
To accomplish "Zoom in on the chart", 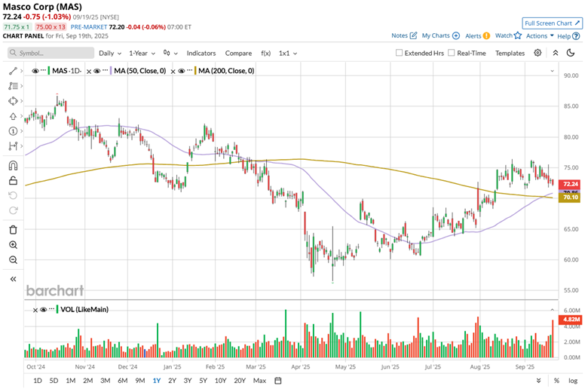I will pos(13,245).
